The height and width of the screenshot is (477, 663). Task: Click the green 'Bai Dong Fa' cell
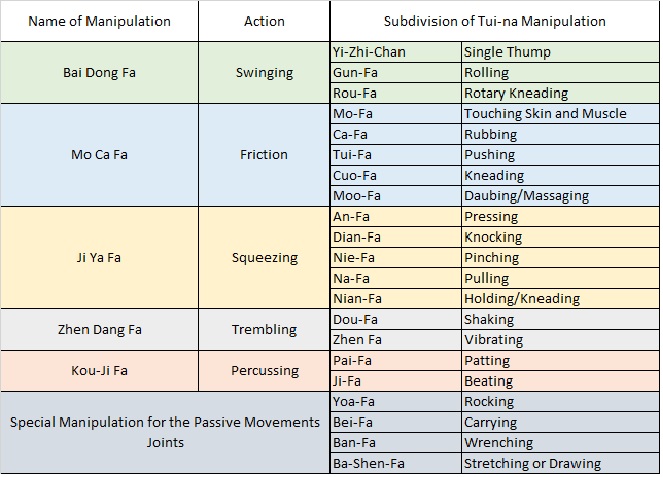[99, 73]
